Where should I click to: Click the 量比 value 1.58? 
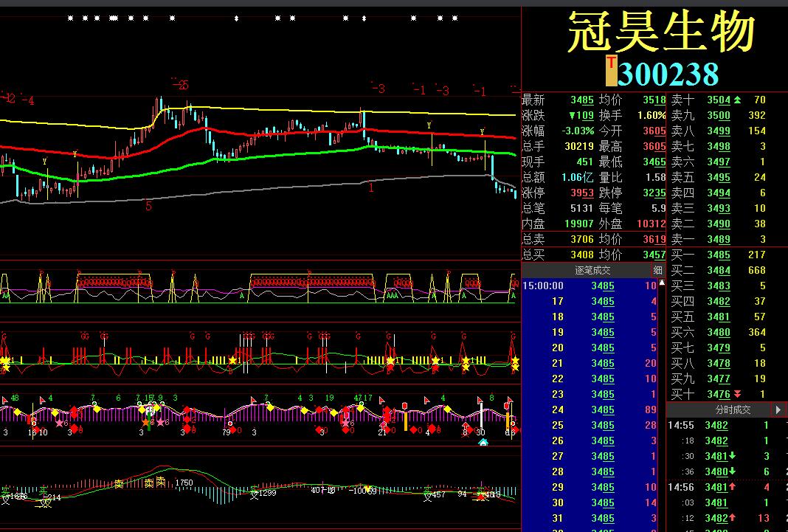pyautogui.click(x=656, y=177)
